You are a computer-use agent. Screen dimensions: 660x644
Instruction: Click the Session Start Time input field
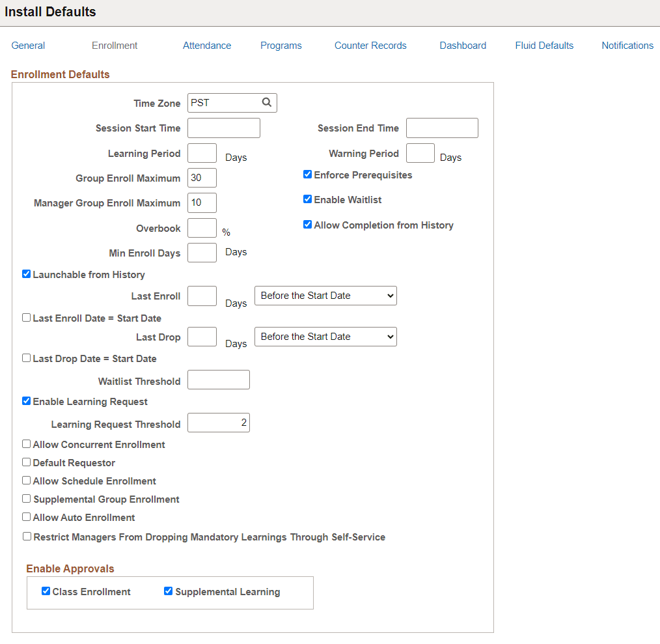223,128
